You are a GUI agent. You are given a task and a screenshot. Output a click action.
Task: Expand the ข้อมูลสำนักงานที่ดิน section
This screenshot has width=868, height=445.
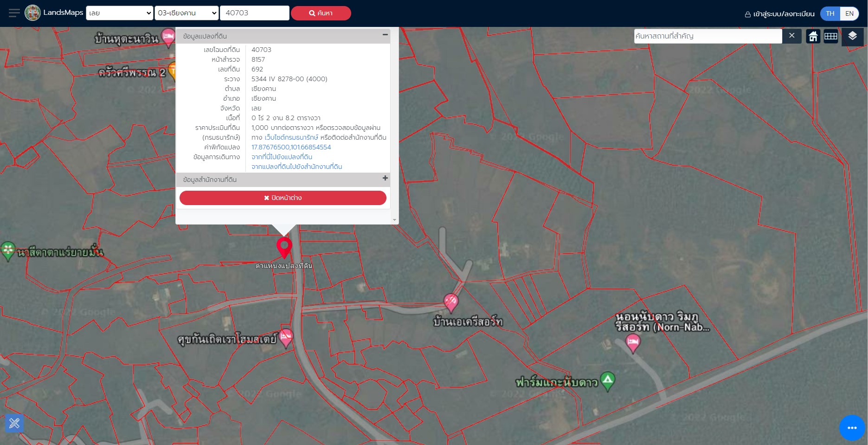click(x=385, y=178)
